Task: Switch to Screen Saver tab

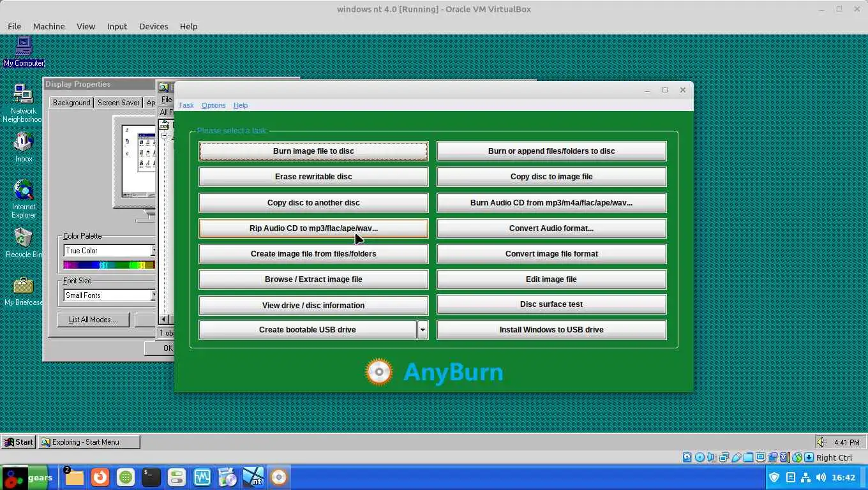Action: pyautogui.click(x=118, y=103)
